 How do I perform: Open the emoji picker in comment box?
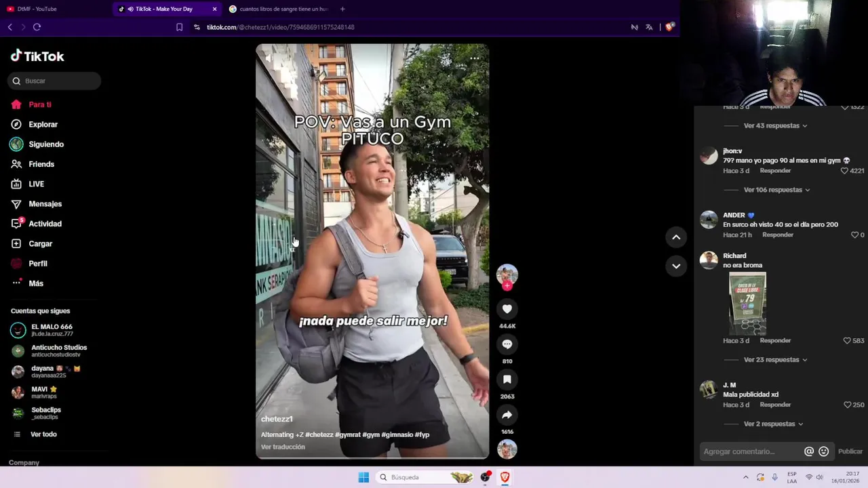[x=823, y=451]
